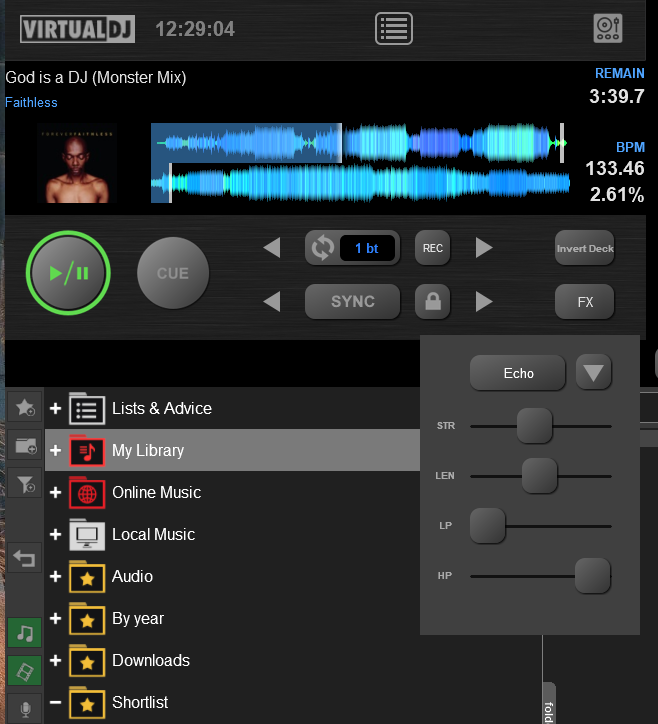Increase loop length with right arrow next to REC
658x724 pixels.
pos(484,248)
